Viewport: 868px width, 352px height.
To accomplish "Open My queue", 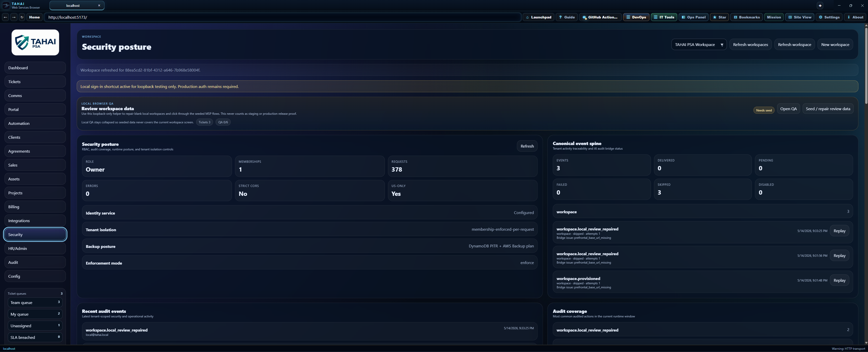I will (35, 314).
